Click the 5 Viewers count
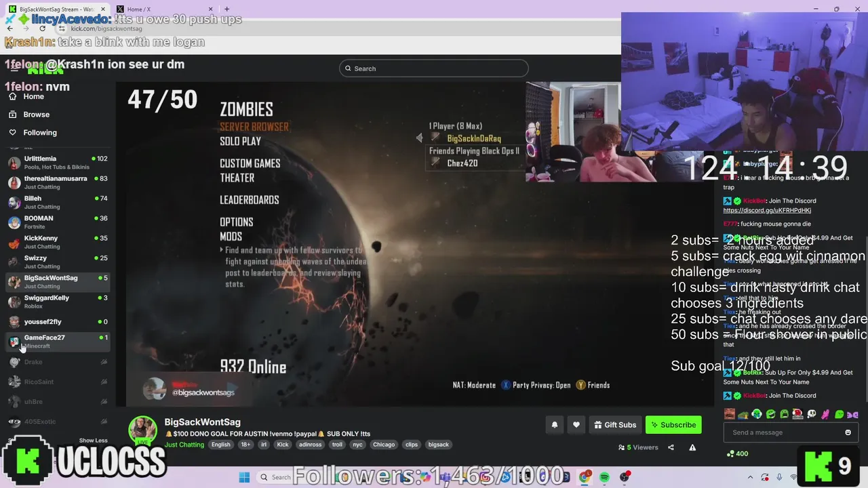Image resolution: width=868 pixels, height=488 pixels. [638, 447]
